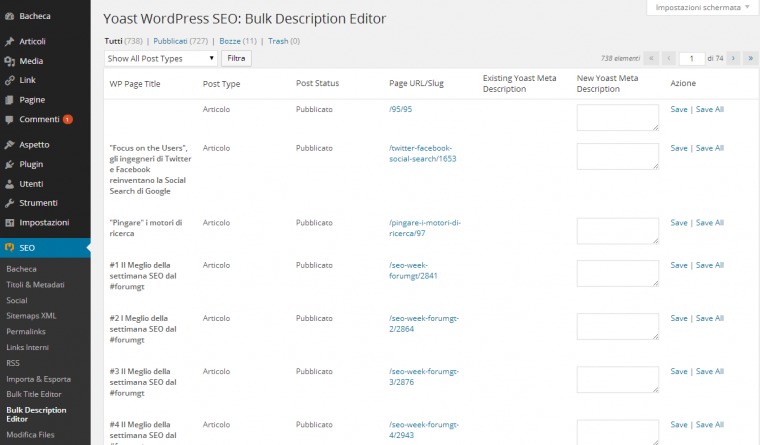This screenshot has height=445, width=760.
Task: Open /pingare-i-motori-di-ricerca/97 link
Action: pyautogui.click(x=425, y=228)
